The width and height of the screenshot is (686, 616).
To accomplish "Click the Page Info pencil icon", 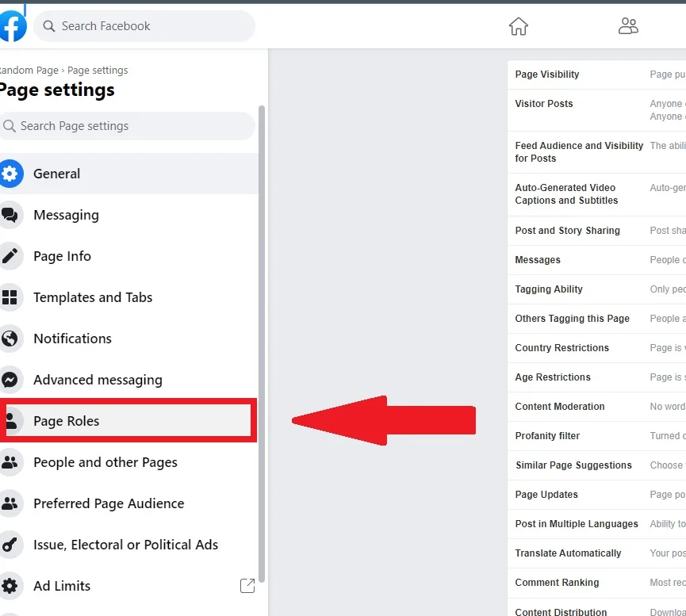I will [x=10, y=256].
